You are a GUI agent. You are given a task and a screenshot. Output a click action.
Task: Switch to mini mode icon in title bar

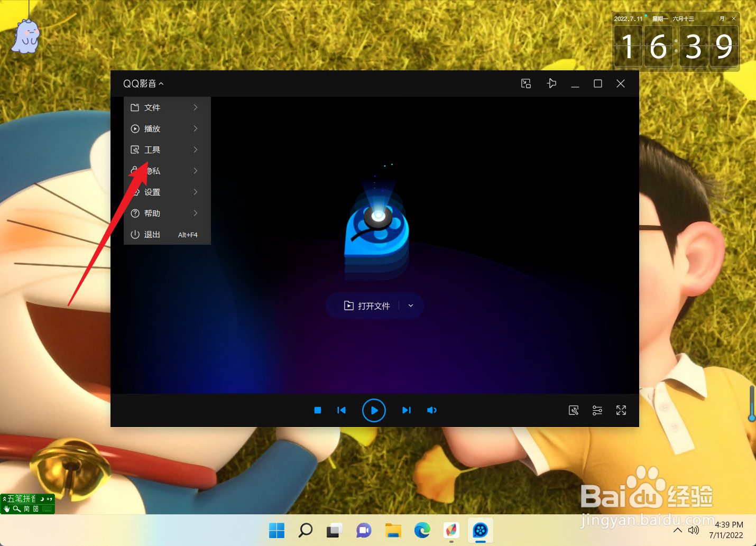point(526,84)
